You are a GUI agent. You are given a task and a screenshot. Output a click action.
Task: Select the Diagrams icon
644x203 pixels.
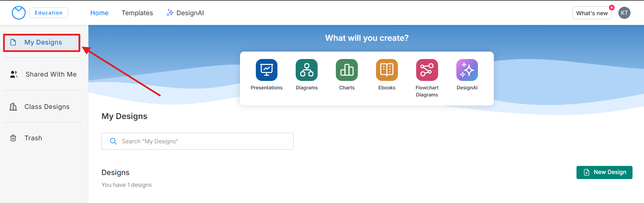[306, 70]
